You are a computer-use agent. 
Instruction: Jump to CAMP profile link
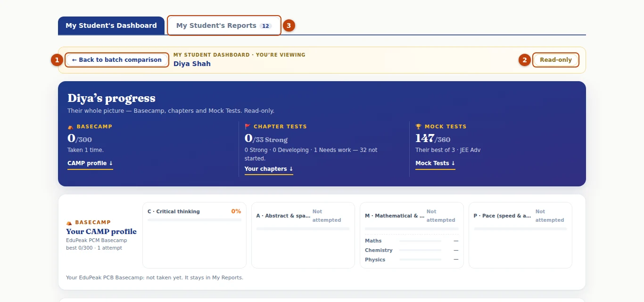(x=90, y=164)
